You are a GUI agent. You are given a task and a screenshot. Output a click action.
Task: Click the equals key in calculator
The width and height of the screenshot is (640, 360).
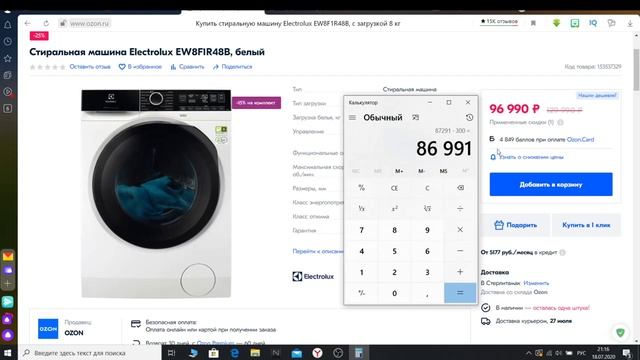click(460, 293)
